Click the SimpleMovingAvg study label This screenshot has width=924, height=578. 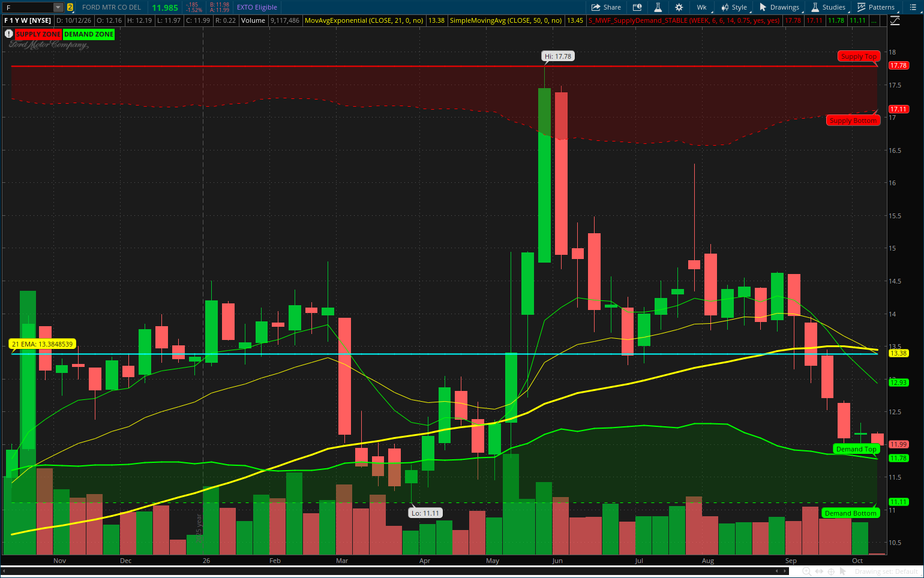pyautogui.click(x=506, y=20)
